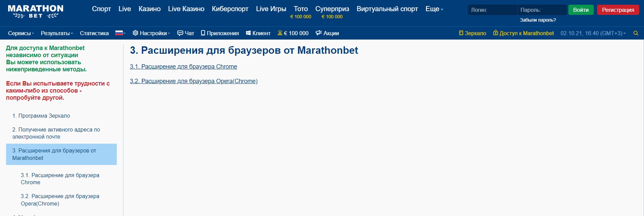The width and height of the screenshot is (644, 216).
Task: Open link 3.1 Расширение для браузера Chrome
Action: [184, 67]
